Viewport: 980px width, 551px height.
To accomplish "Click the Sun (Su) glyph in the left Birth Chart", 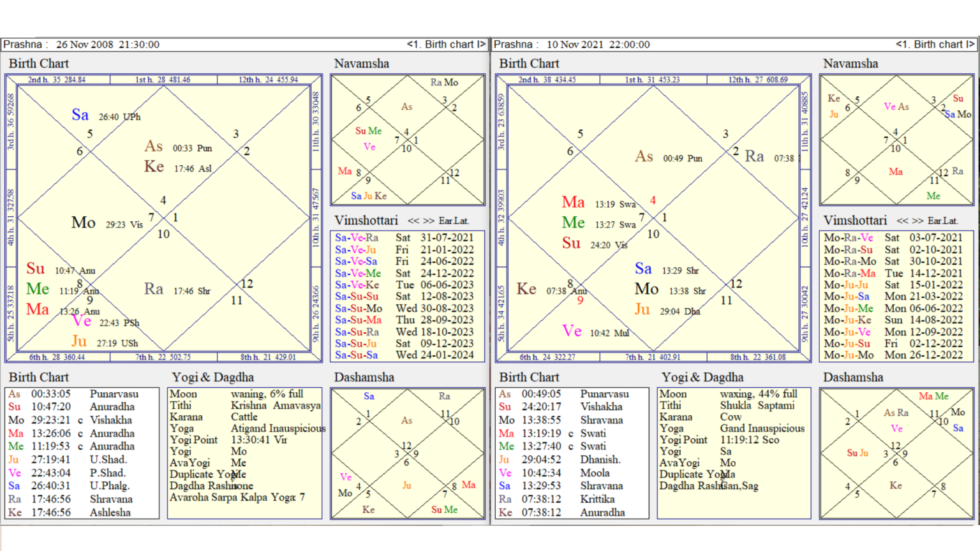I will tap(35, 269).
